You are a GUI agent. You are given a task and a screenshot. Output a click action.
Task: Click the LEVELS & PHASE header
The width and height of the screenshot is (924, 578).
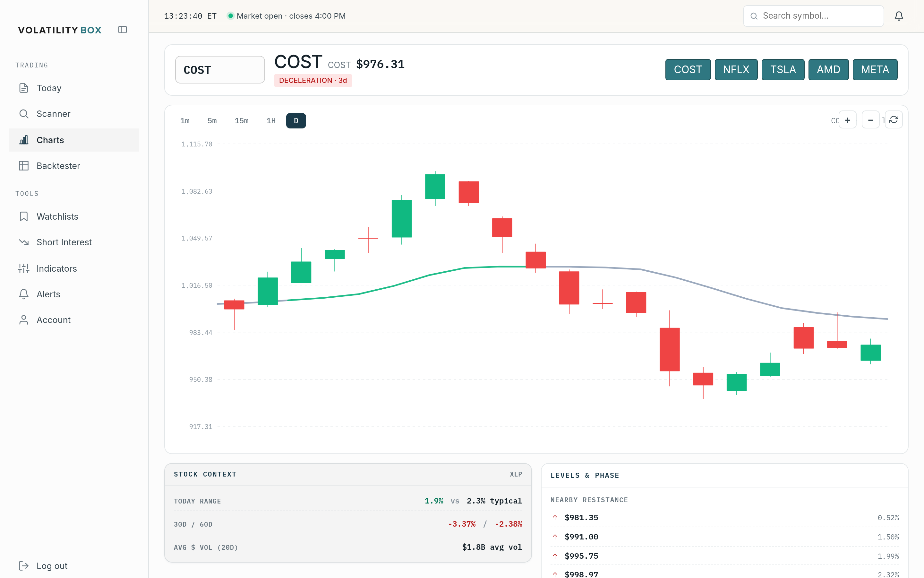click(x=585, y=476)
